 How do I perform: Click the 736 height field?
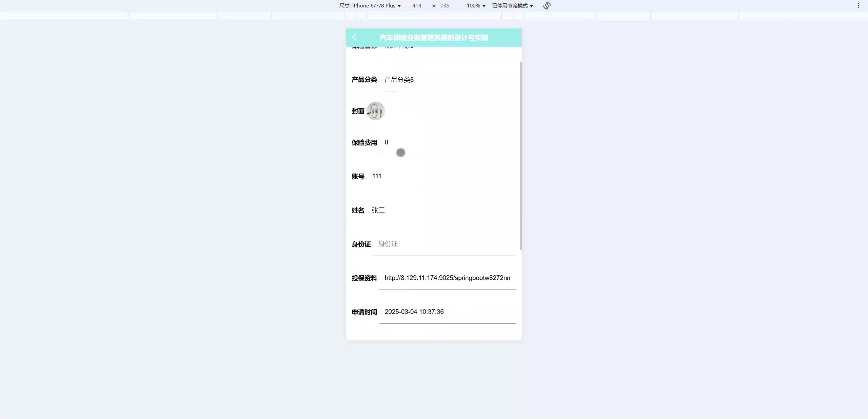(445, 6)
